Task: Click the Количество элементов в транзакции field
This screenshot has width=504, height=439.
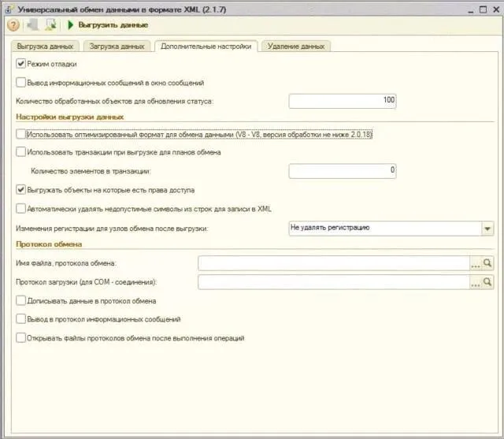Action: [343, 171]
